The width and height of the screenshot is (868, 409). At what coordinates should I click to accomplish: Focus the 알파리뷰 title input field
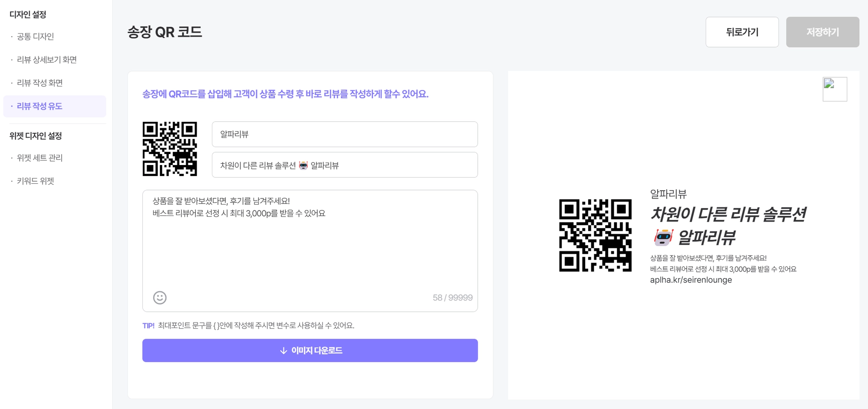[x=344, y=134]
